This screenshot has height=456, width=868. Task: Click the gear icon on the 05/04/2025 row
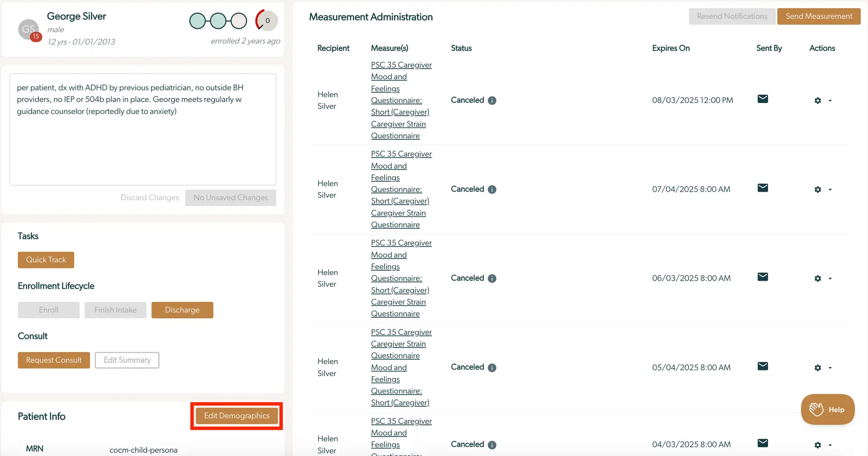(818, 368)
